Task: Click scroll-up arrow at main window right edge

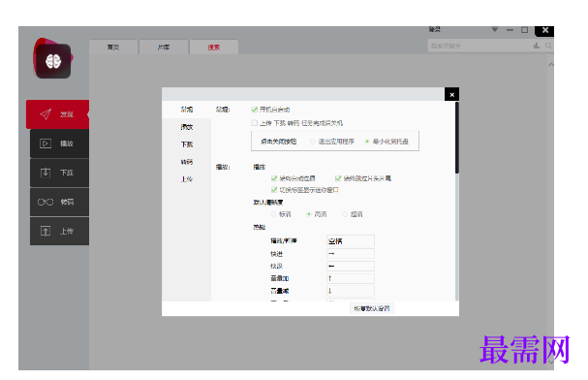Action: coord(550,65)
